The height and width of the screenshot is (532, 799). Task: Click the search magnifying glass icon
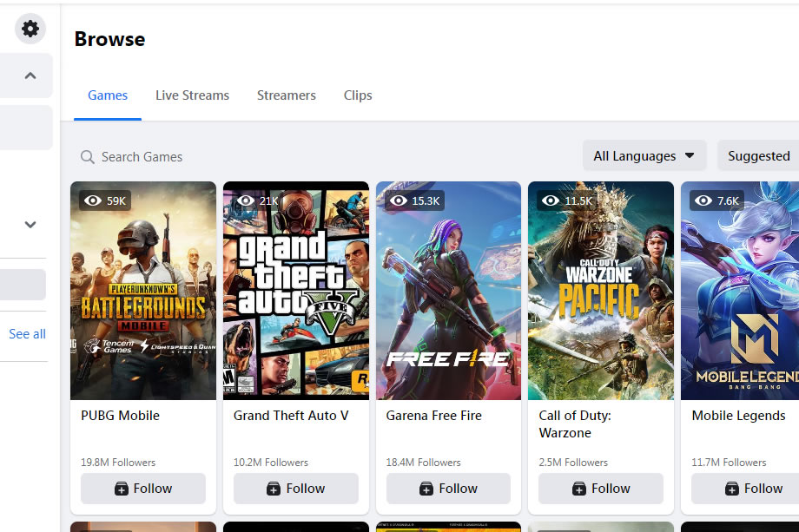88,156
